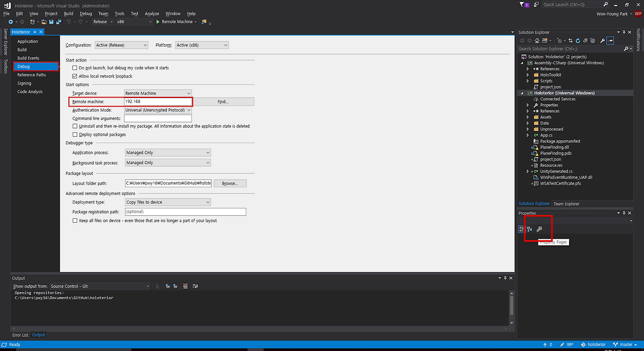This screenshot has width=644, height=351.
Task: Toggle Allow local network loopback checkbox
Action: tap(75, 76)
